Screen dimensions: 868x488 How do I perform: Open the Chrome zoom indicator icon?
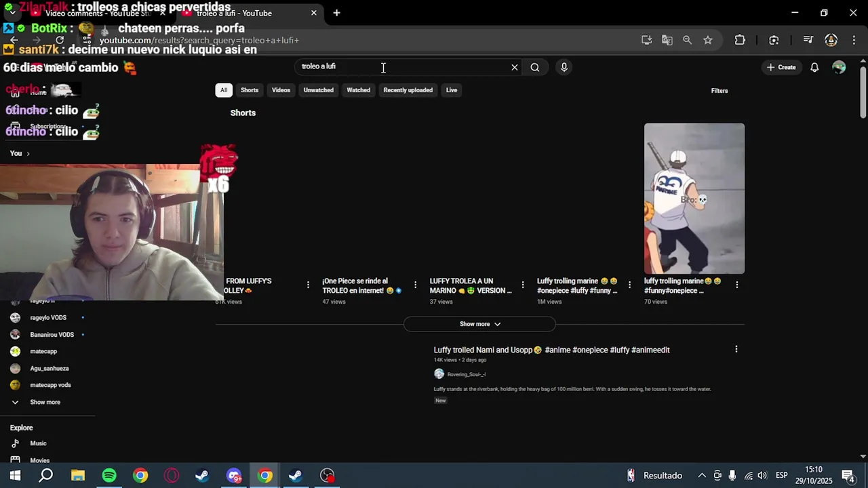tap(688, 40)
